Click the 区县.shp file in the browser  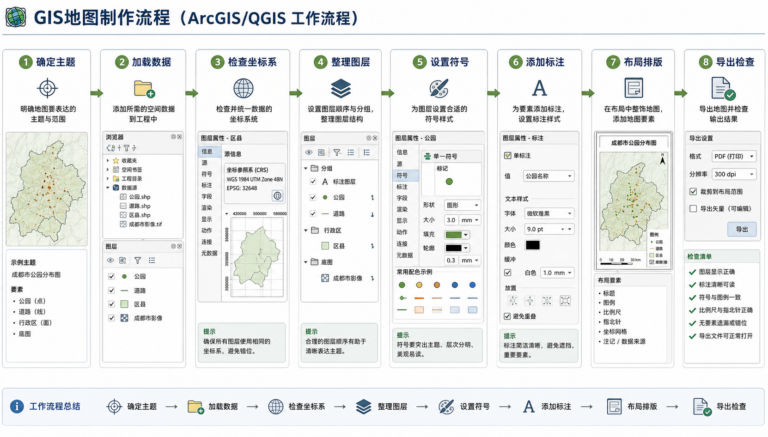tap(140, 215)
